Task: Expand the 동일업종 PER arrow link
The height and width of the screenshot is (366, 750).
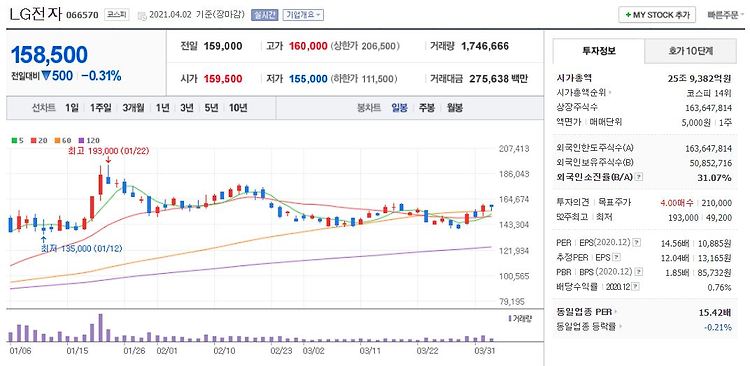Action: pos(616,312)
